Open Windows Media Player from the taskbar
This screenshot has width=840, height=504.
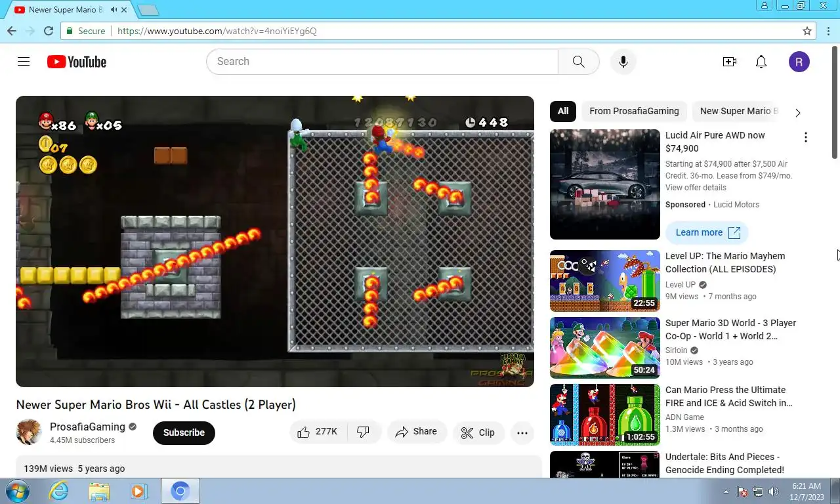[x=138, y=491]
